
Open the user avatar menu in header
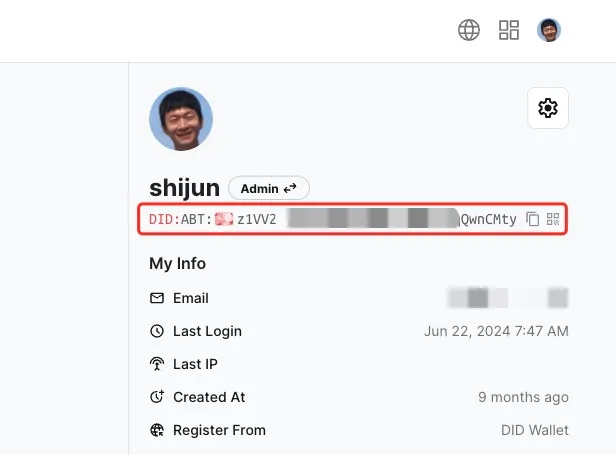(x=549, y=30)
